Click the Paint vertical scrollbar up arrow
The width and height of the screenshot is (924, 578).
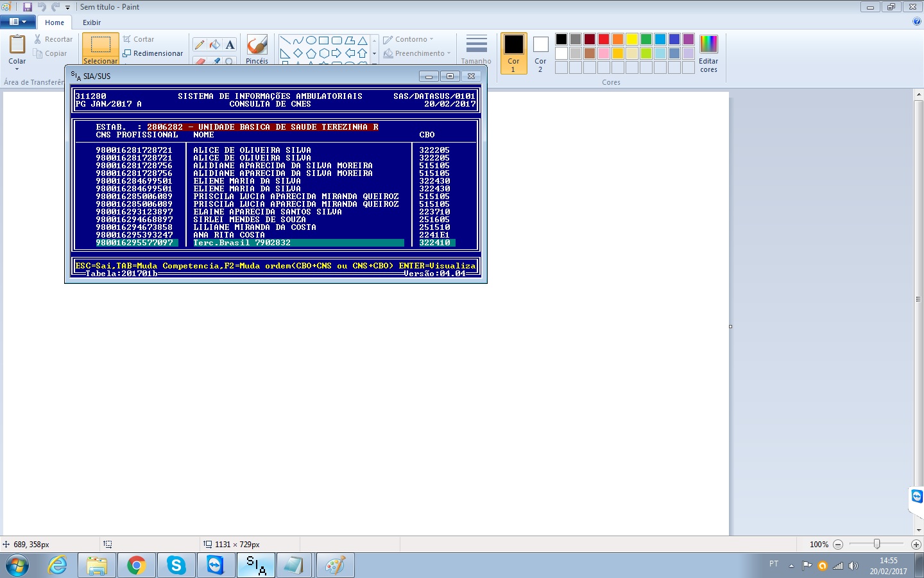pos(919,95)
